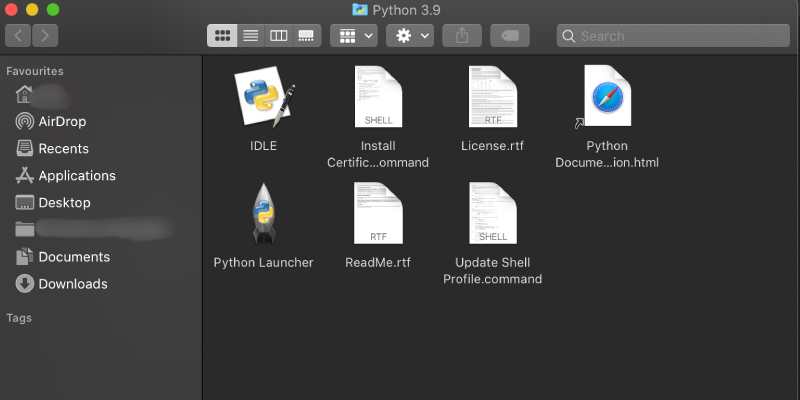This screenshot has width=800, height=400.
Task: Click the home folder icon in sidebar
Action: (24, 94)
